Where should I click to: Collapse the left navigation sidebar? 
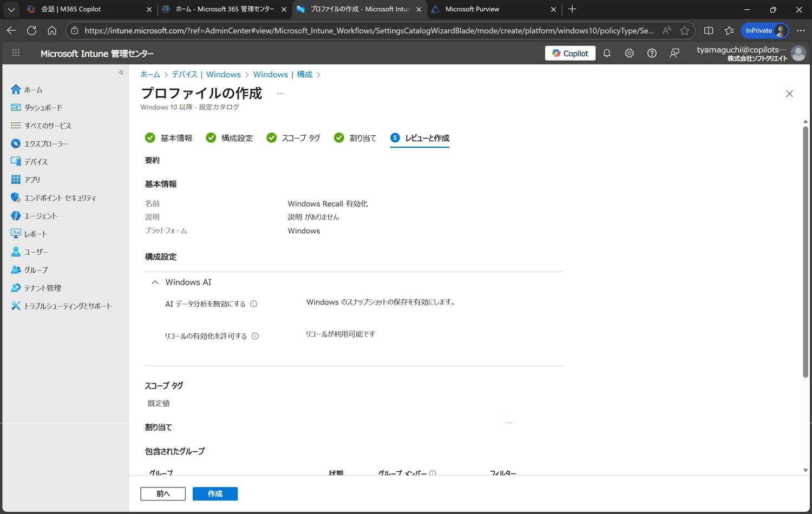[x=121, y=73]
